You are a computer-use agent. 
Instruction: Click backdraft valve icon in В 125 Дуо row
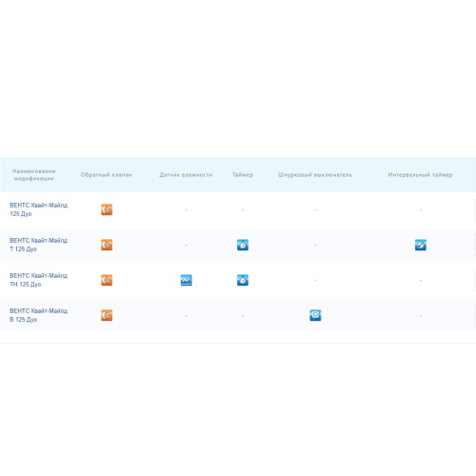pos(107,315)
